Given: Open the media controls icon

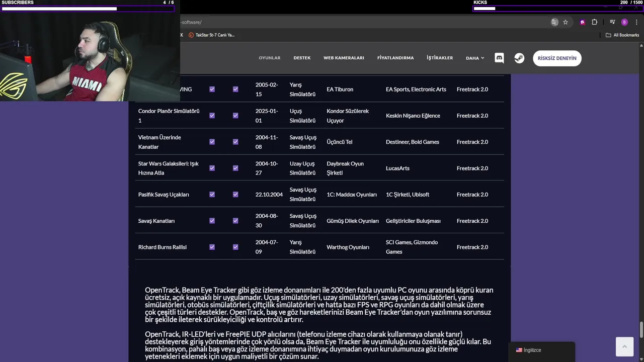Looking at the screenshot, I should click(612, 22).
